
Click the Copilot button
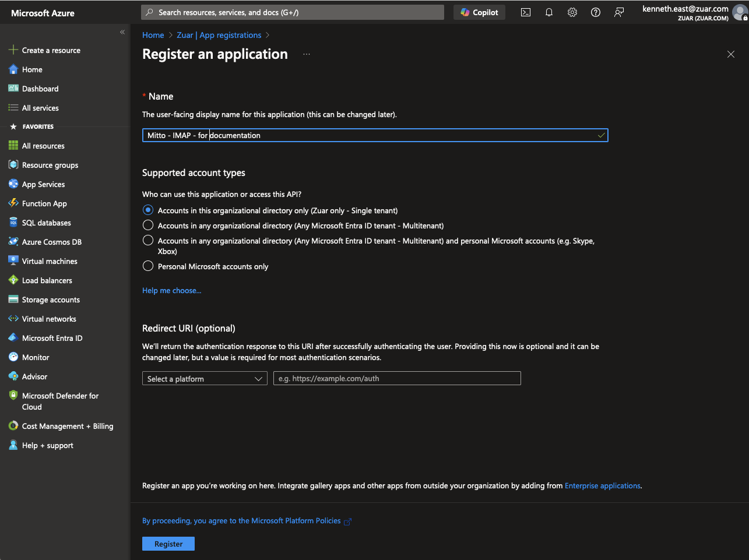coord(480,12)
